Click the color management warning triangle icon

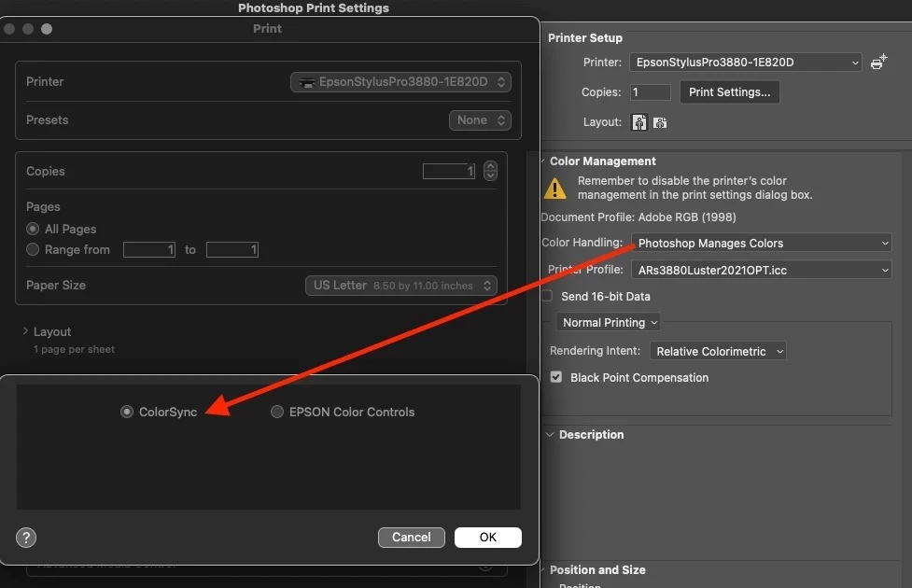554,189
